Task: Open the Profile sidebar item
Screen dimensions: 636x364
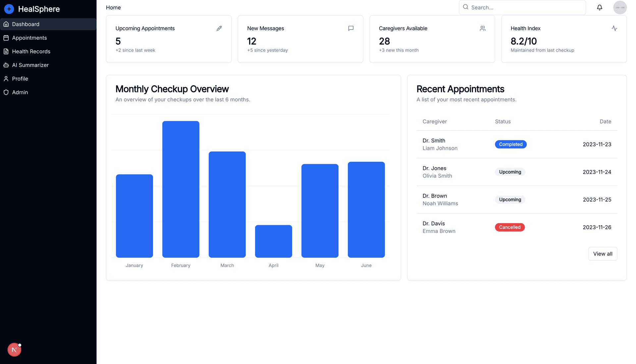Action: click(x=20, y=78)
